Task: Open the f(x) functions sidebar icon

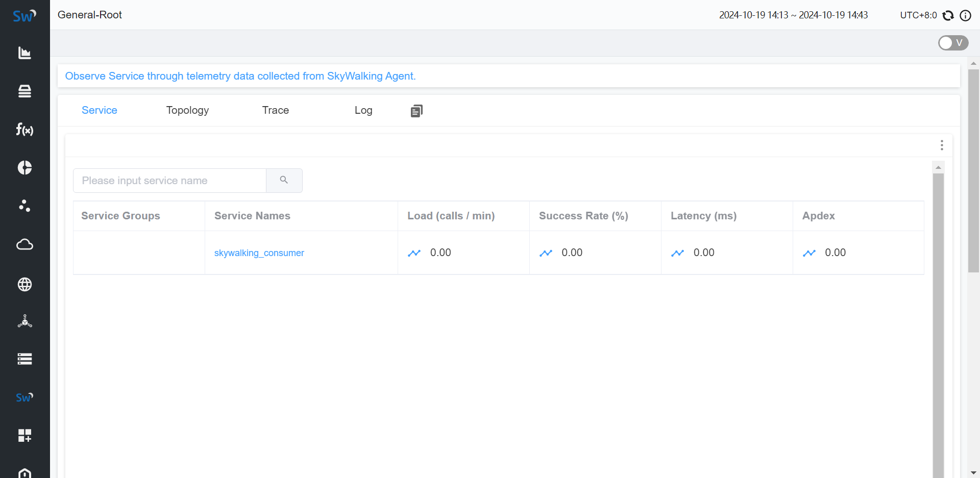Action: point(24,130)
